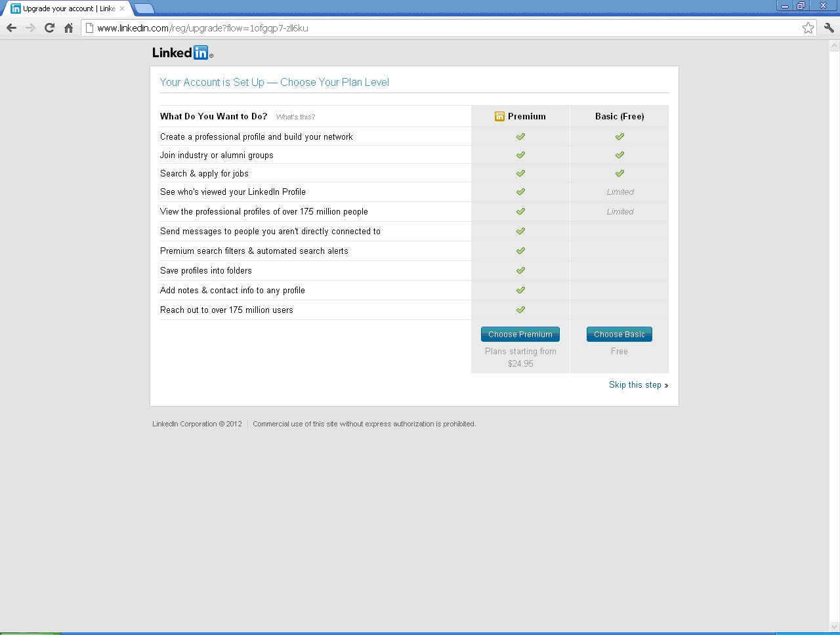Click Basic checkmark for Create a professional profile
This screenshot has height=635, width=840.
tap(619, 136)
